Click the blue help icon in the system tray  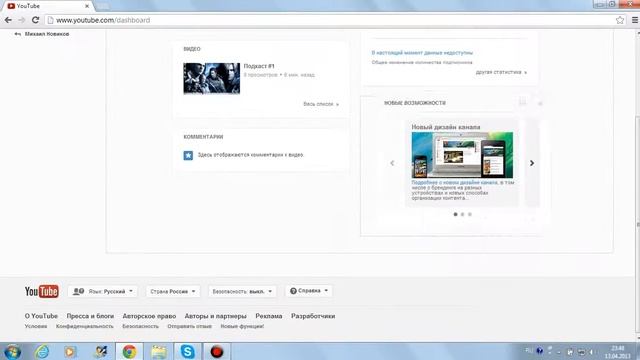540,351
